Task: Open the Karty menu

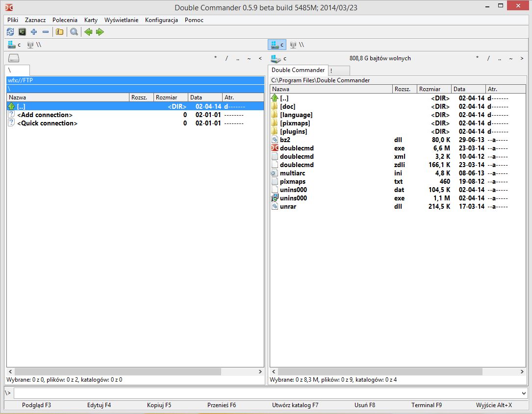Action: point(91,20)
